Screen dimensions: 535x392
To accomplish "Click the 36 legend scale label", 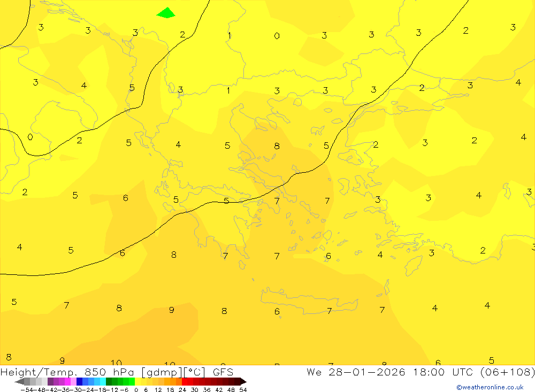I will pos(207,390).
